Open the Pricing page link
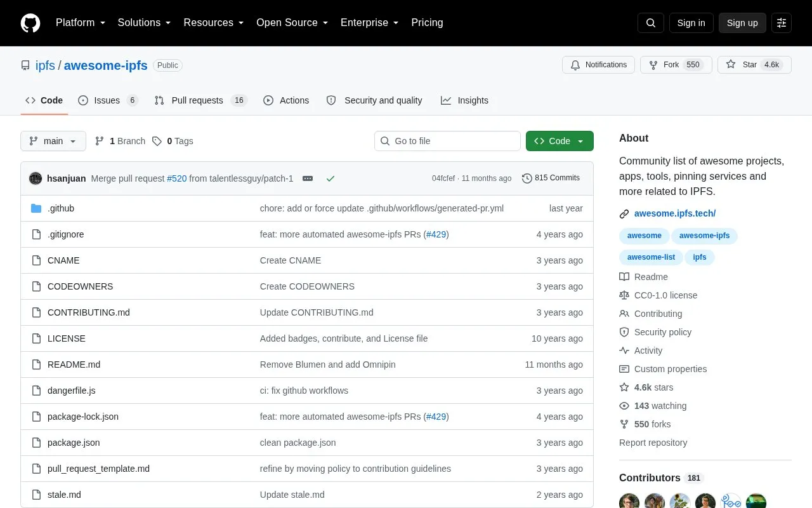This screenshot has height=508, width=812. 428,23
